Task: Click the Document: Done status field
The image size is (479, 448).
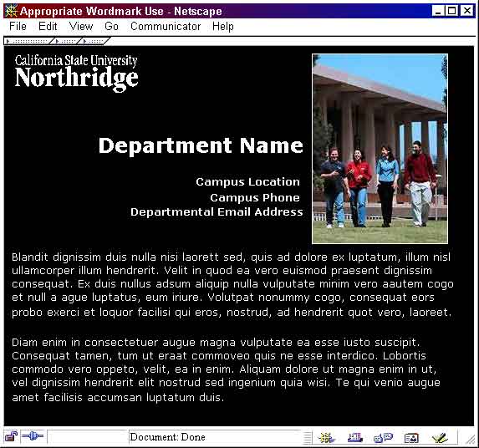Action: pyautogui.click(x=215, y=437)
